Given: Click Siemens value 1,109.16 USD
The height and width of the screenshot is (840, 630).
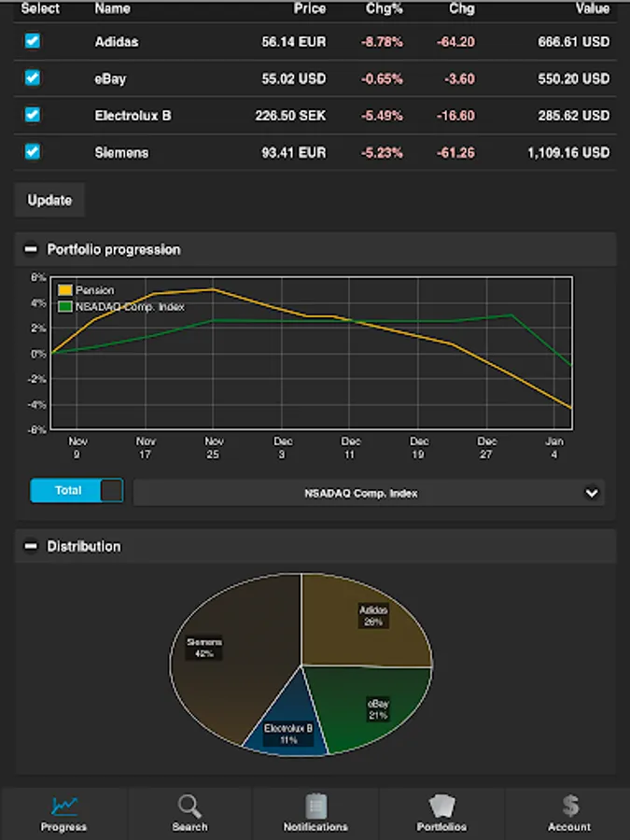Looking at the screenshot, I should click(568, 153).
